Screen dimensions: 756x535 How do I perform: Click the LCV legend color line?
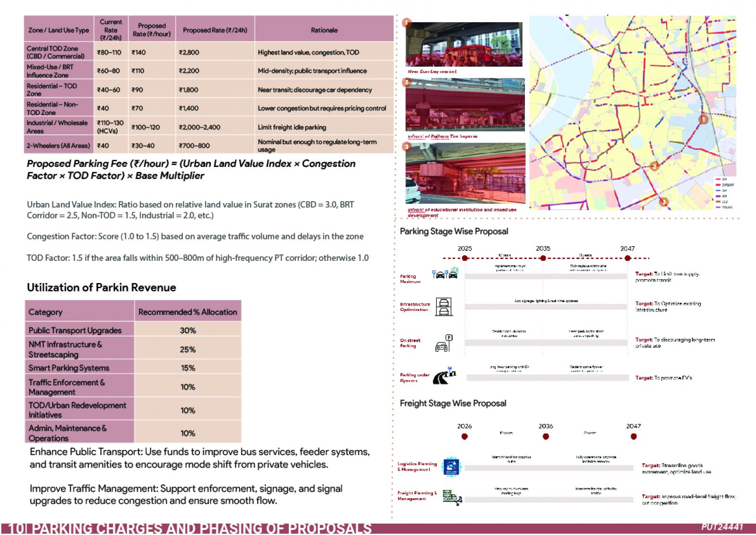click(x=718, y=202)
